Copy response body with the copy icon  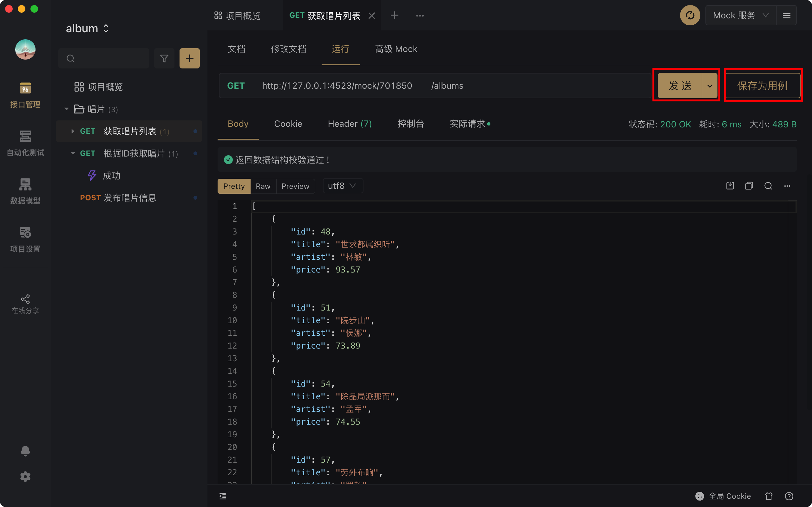[749, 186]
